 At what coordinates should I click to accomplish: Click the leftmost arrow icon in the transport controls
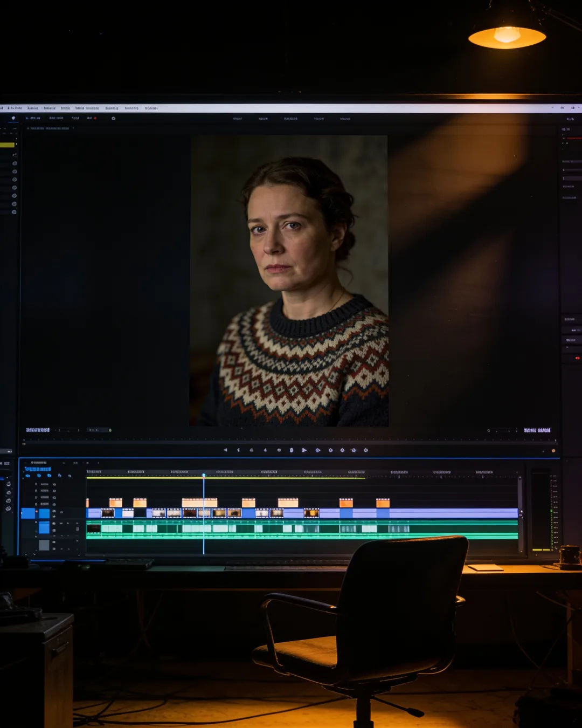click(225, 450)
